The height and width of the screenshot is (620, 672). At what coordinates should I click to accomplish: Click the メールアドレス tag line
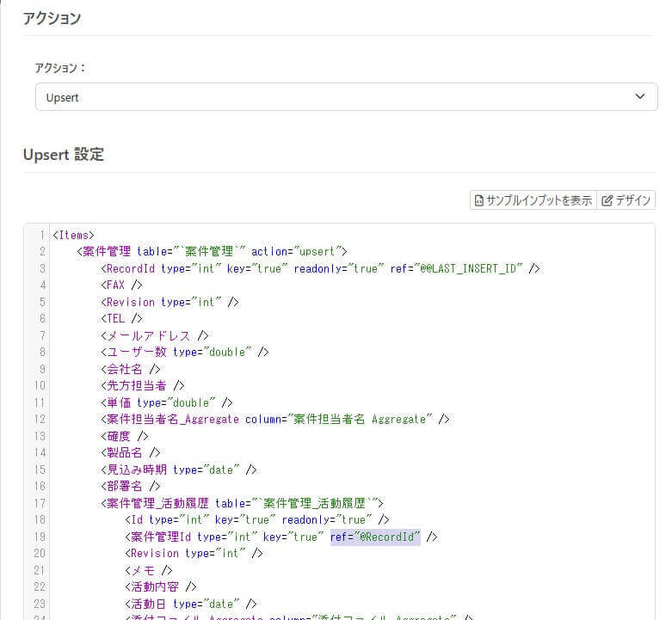154,335
